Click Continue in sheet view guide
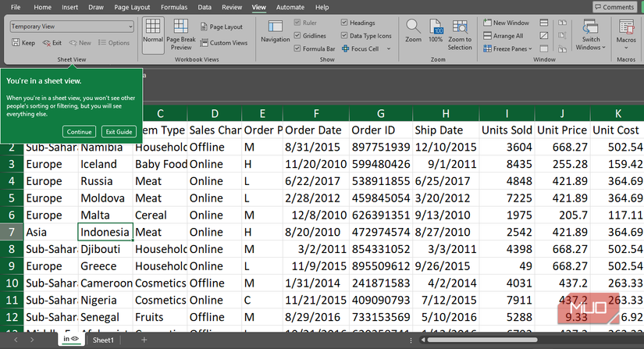The height and width of the screenshot is (349, 644). pyautogui.click(x=80, y=132)
